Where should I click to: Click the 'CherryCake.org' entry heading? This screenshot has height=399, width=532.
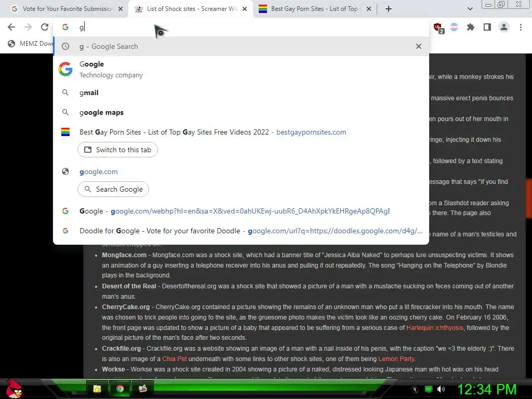tap(126, 307)
